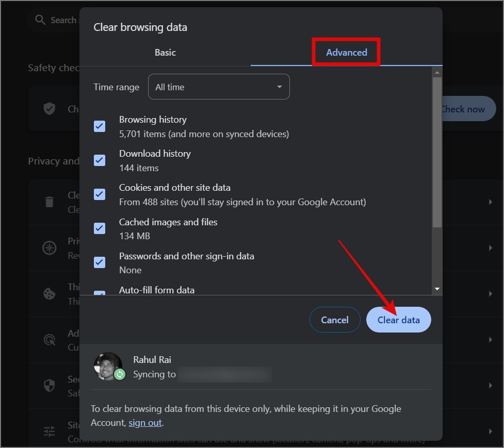
Task: Open the sign out link
Action: pyautogui.click(x=145, y=422)
